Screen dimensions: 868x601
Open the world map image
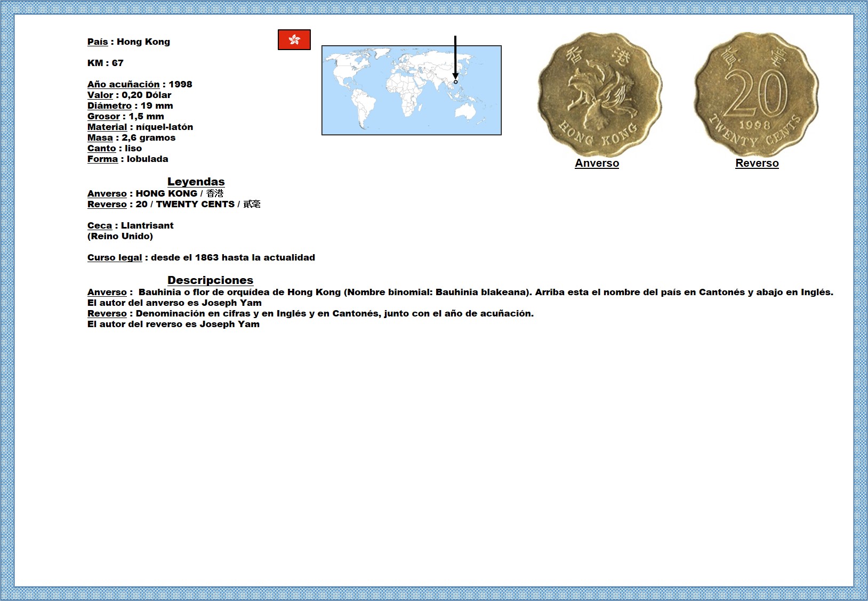(412, 90)
